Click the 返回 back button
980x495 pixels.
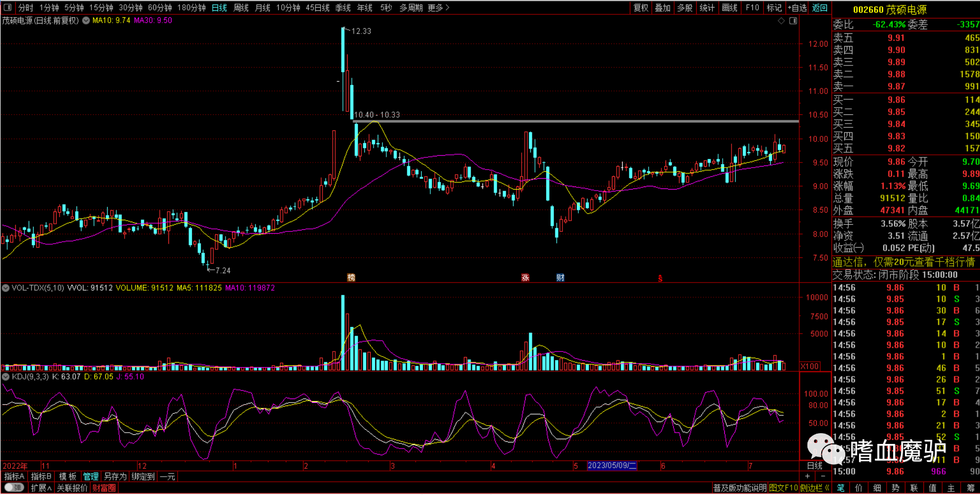(820, 8)
